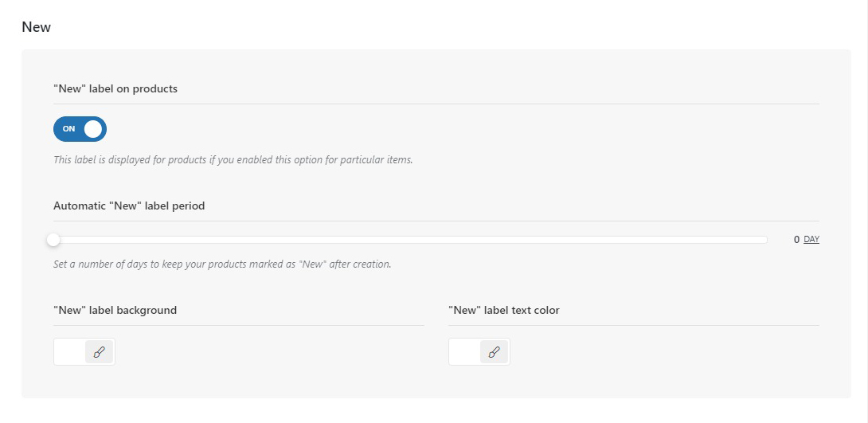Open the "New" label text color picker icon

494,352
